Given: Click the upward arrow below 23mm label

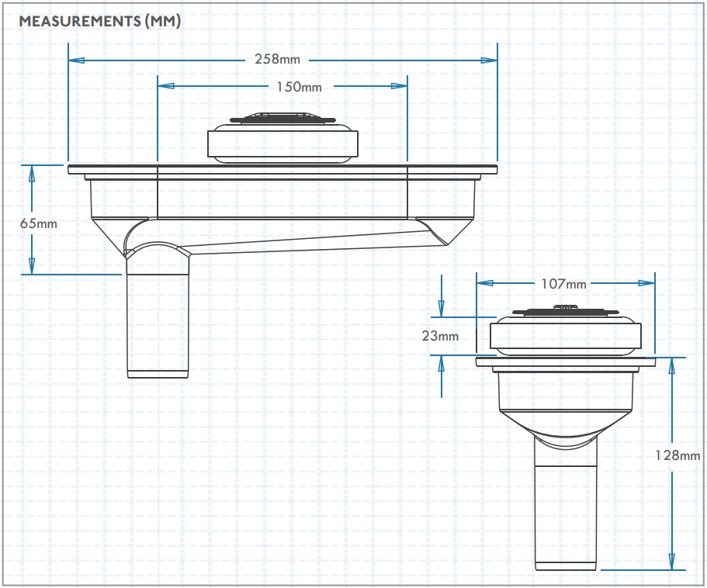Looking at the screenshot, I should [x=442, y=364].
